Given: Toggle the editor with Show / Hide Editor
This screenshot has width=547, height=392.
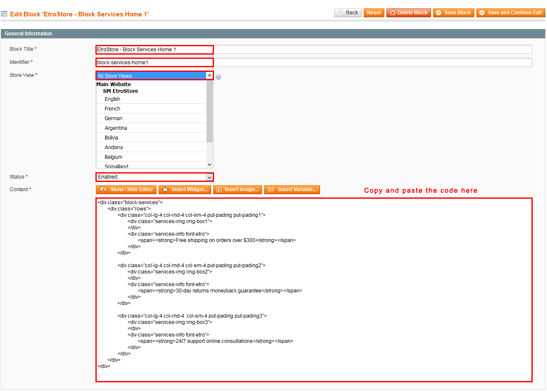Looking at the screenshot, I should point(126,189).
